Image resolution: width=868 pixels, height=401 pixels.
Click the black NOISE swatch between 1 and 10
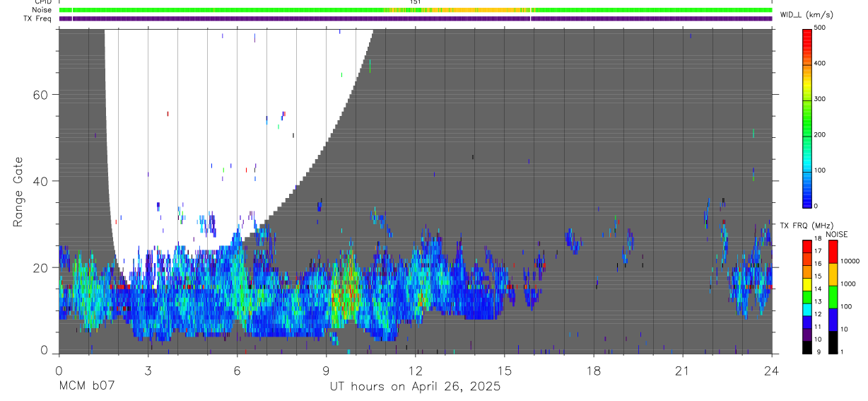[832, 342]
